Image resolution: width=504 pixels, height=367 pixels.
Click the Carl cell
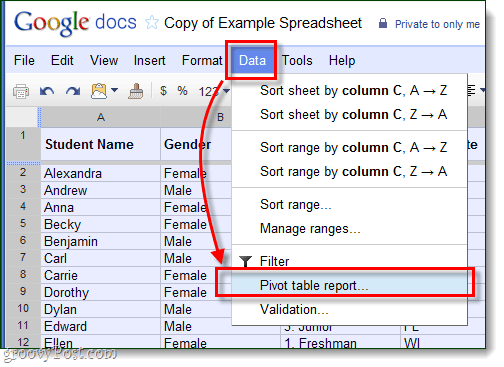pyautogui.click(x=101, y=258)
